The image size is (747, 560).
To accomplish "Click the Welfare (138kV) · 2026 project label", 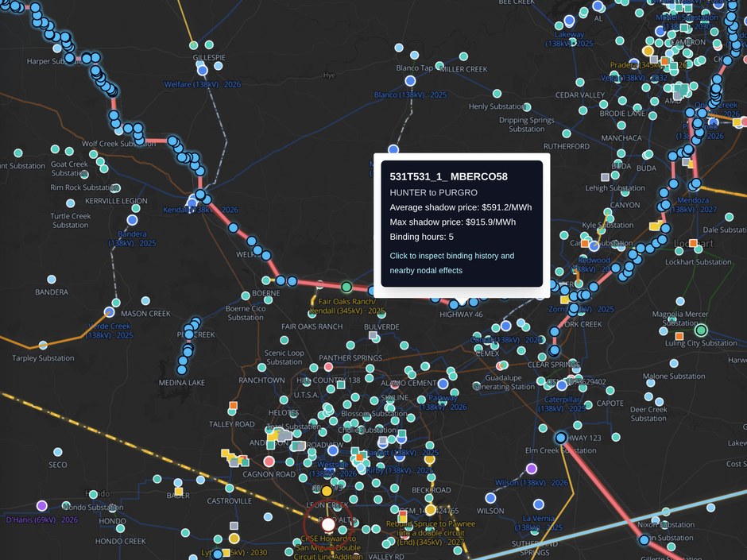I will [203, 85].
